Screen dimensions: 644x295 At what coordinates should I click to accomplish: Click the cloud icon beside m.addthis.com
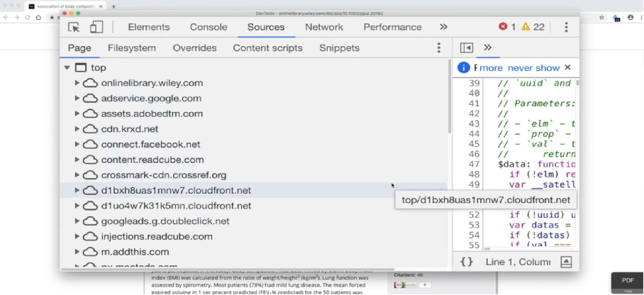tap(90, 252)
